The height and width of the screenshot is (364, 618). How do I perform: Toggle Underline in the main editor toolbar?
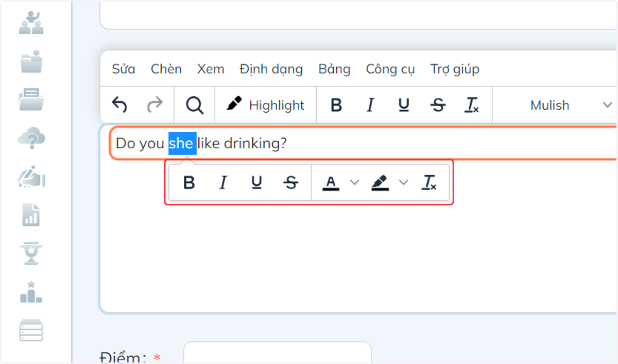click(x=404, y=105)
